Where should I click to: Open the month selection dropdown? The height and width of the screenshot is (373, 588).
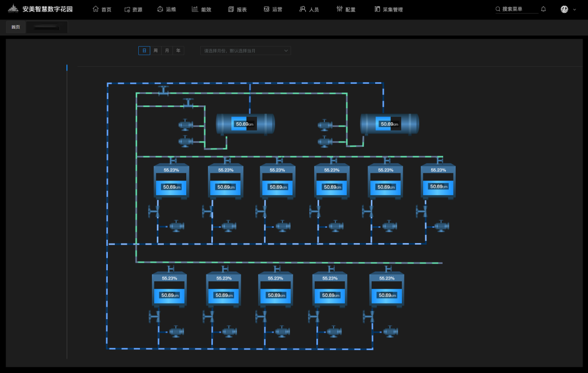(246, 51)
